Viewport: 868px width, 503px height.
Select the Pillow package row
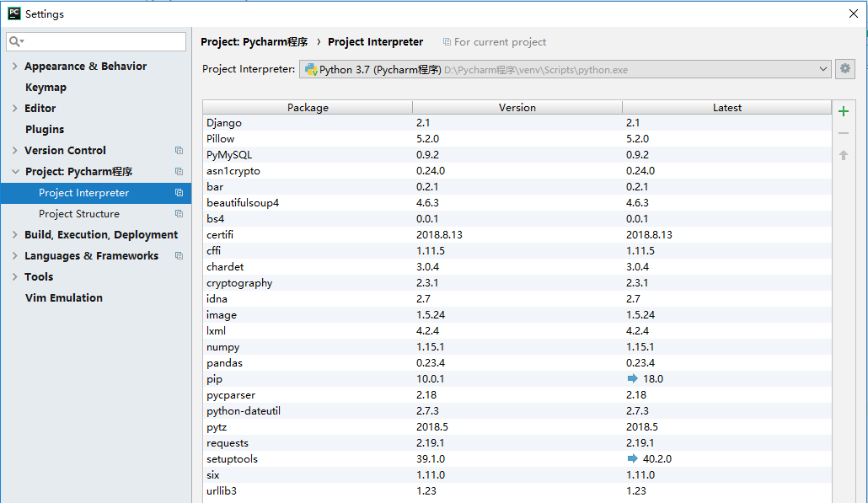coord(517,139)
